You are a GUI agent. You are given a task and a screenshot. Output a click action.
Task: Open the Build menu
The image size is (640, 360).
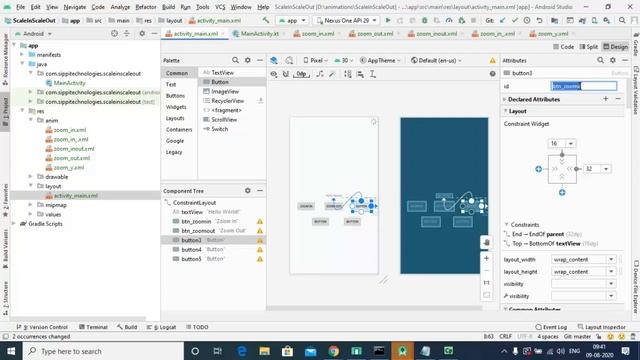pyautogui.click(x=168, y=7)
